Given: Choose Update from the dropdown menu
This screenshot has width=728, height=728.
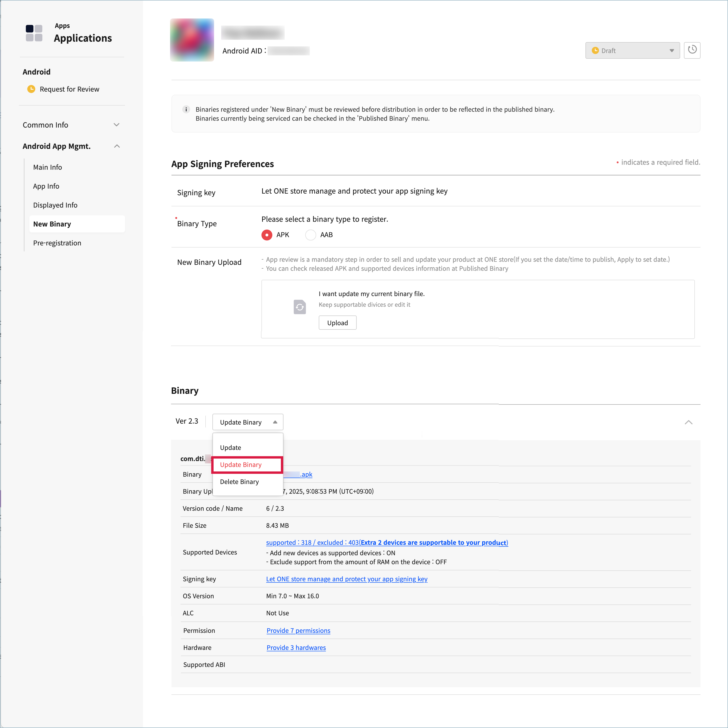Looking at the screenshot, I should (230, 448).
